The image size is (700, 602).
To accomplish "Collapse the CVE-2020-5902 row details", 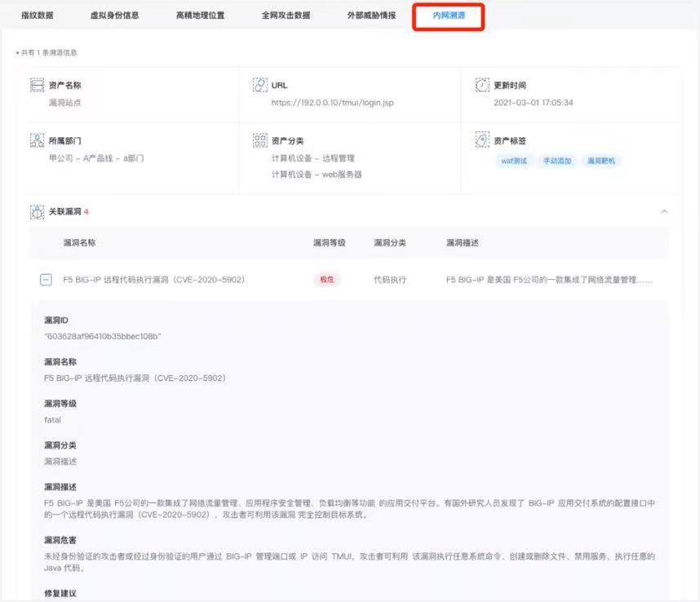I will 46,280.
